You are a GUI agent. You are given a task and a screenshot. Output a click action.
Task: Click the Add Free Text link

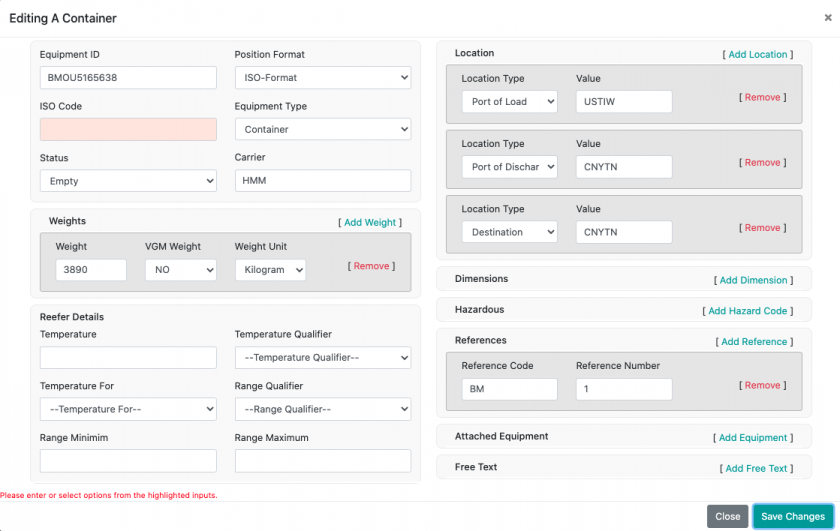click(x=756, y=468)
